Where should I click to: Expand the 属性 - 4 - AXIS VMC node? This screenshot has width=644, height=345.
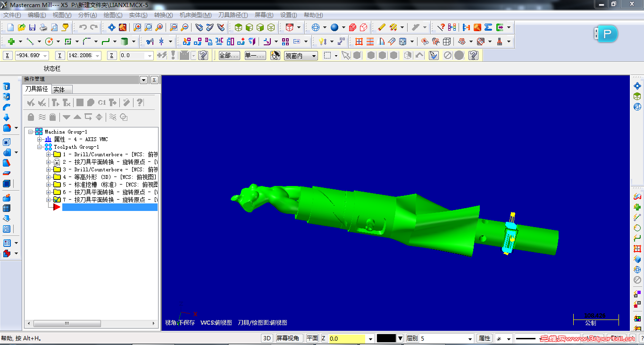[40, 139]
